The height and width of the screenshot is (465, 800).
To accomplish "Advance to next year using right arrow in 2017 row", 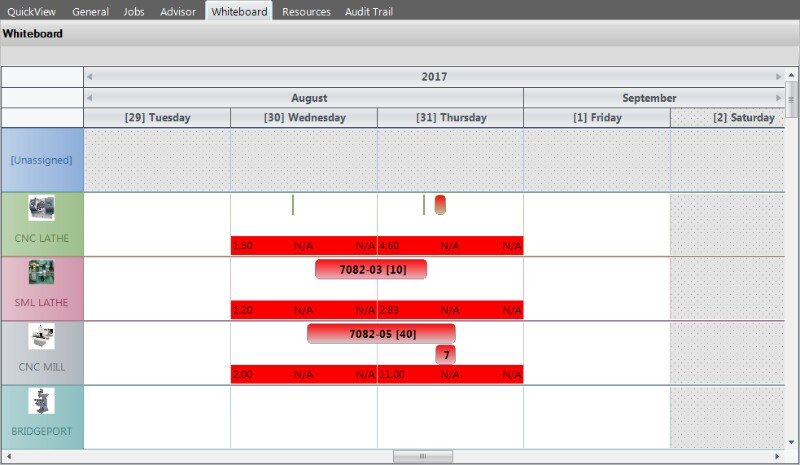I will (x=779, y=77).
